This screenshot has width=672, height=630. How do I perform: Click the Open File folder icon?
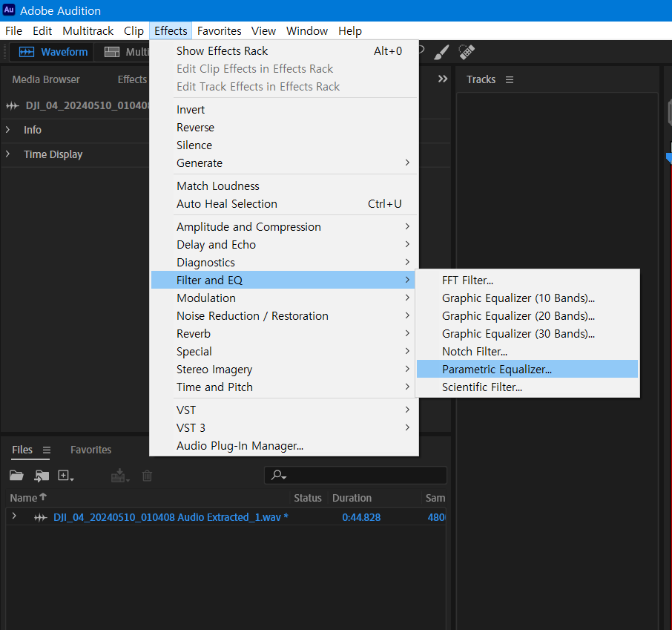pos(16,475)
